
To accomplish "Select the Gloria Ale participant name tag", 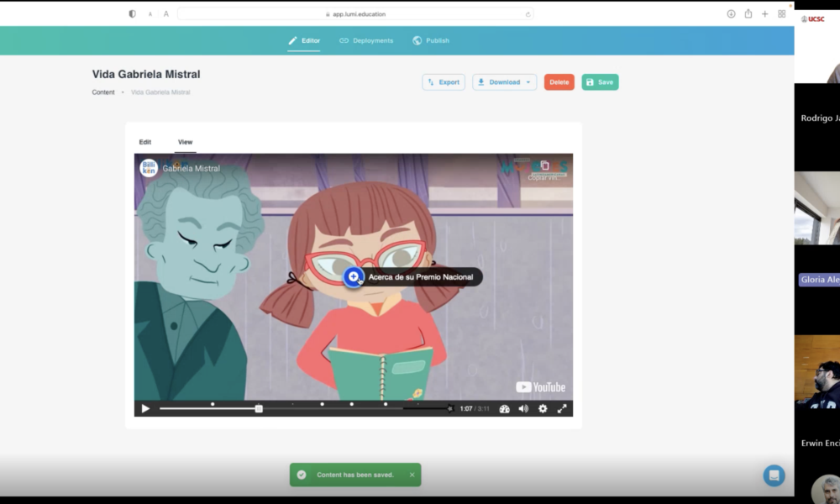I will pos(819,280).
